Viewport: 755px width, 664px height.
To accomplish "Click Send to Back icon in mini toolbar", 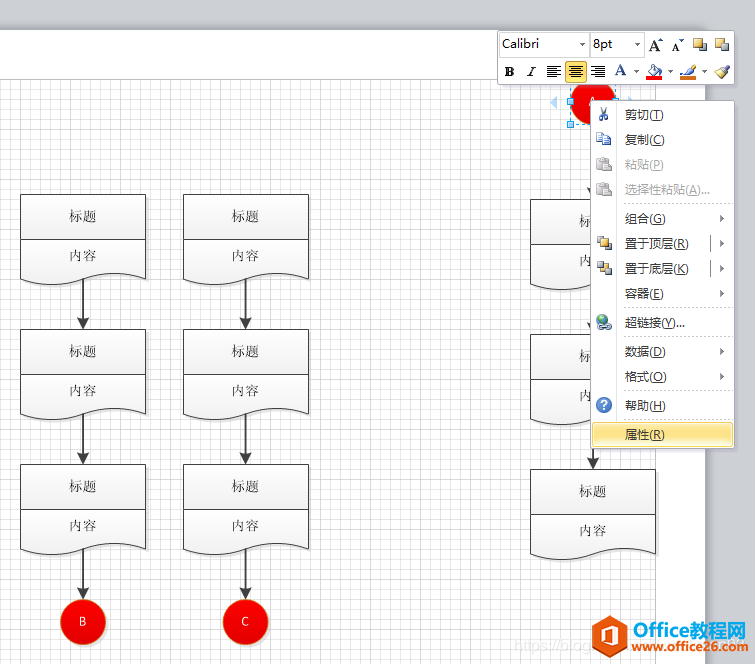I will click(722, 45).
